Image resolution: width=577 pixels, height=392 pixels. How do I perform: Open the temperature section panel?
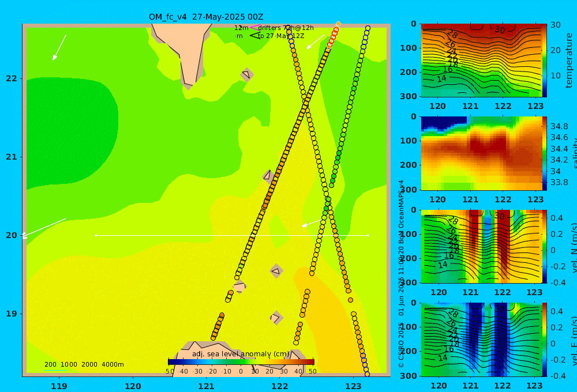(x=482, y=61)
